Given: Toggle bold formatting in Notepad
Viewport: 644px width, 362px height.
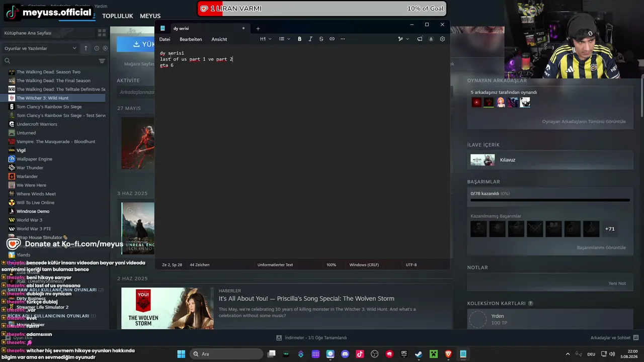Looking at the screenshot, I should click(x=299, y=39).
